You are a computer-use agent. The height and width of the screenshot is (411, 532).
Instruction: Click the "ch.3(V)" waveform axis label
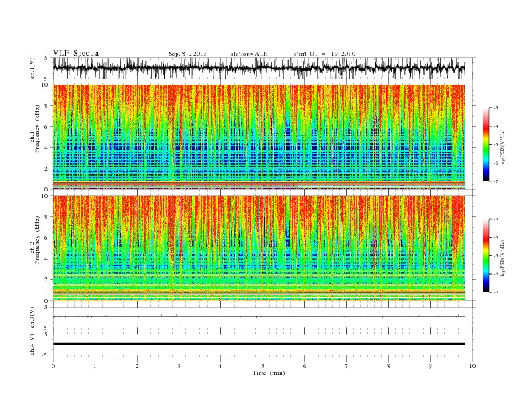tap(32, 318)
